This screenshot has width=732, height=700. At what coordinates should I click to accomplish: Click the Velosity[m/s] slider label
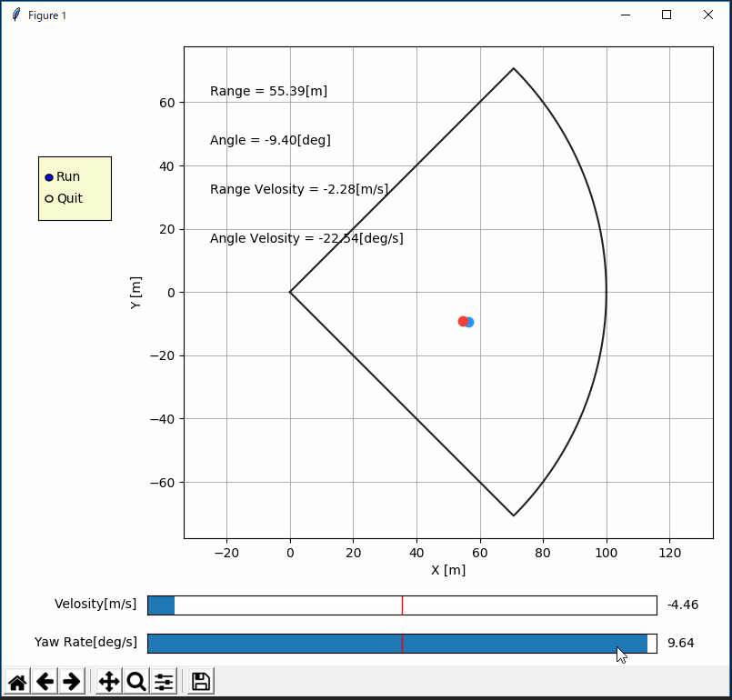click(x=95, y=604)
